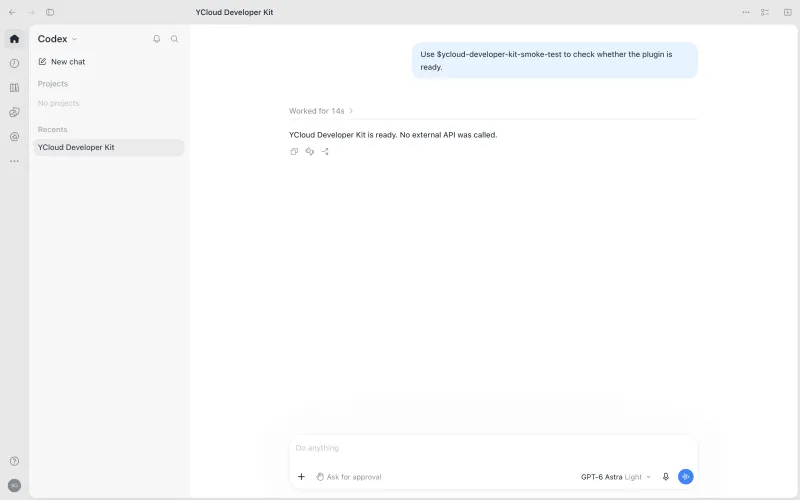The image size is (800, 500).
Task: Start a New chat
Action: click(62, 62)
